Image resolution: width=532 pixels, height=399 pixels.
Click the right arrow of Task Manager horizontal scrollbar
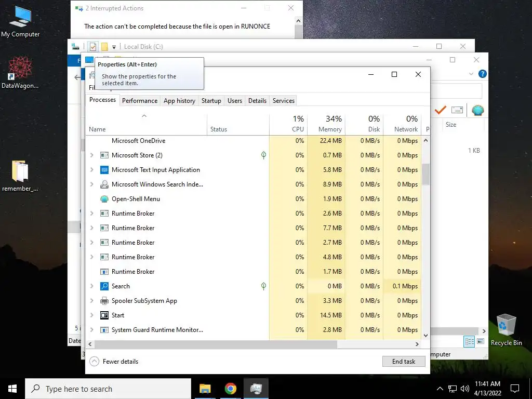click(x=417, y=344)
